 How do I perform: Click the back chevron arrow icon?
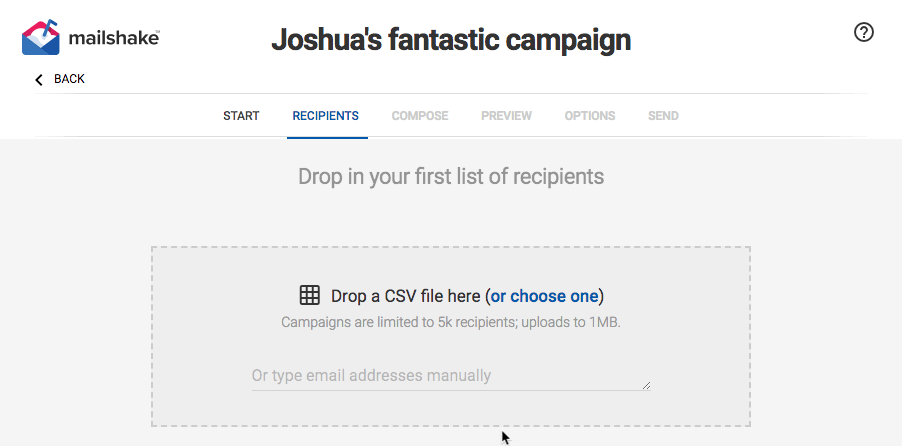[x=39, y=79]
